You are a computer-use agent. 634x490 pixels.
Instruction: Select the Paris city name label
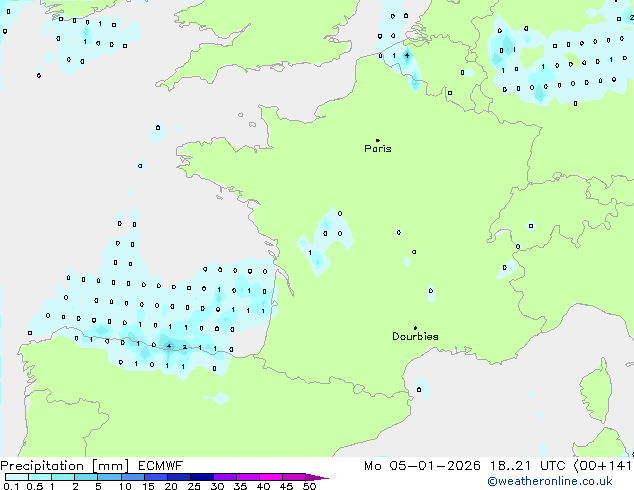click(x=378, y=149)
